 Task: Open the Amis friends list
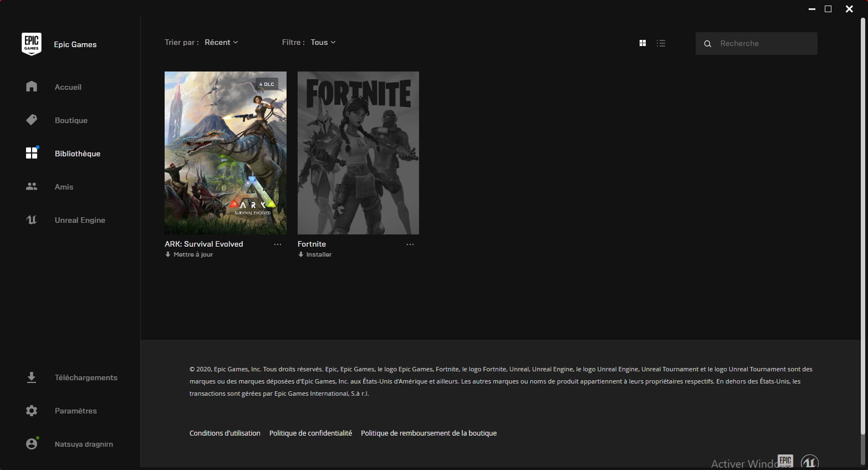coord(64,187)
